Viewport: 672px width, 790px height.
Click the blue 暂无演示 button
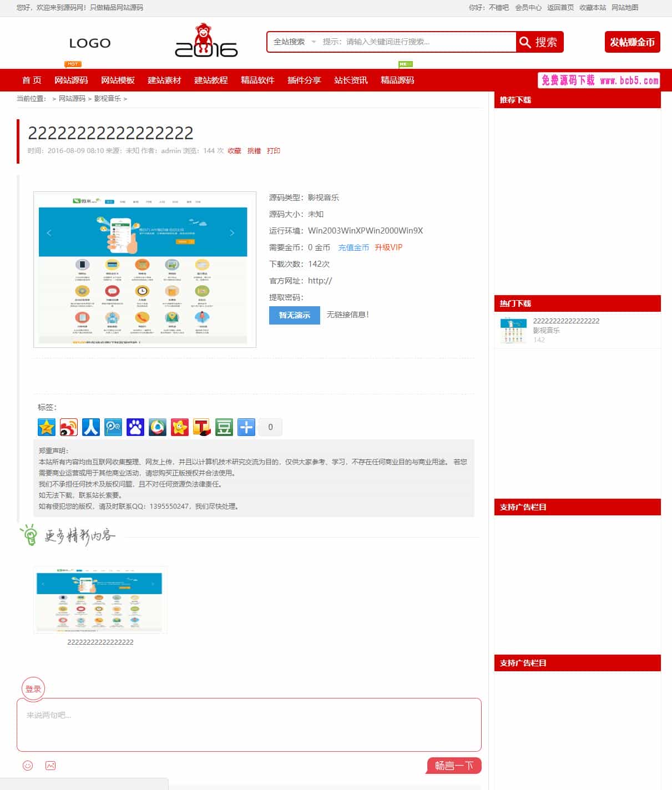(x=295, y=315)
